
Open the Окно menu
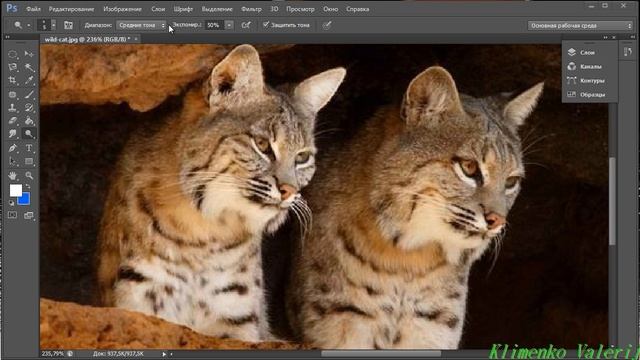pyautogui.click(x=331, y=9)
